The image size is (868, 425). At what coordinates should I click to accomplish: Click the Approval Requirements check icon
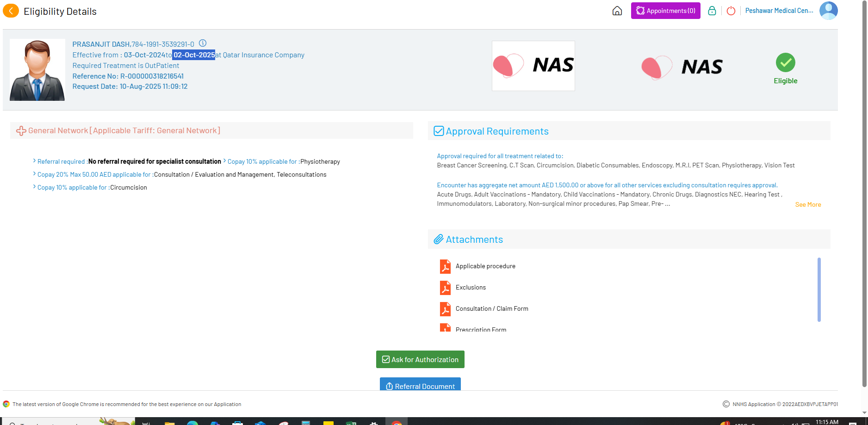tap(439, 131)
